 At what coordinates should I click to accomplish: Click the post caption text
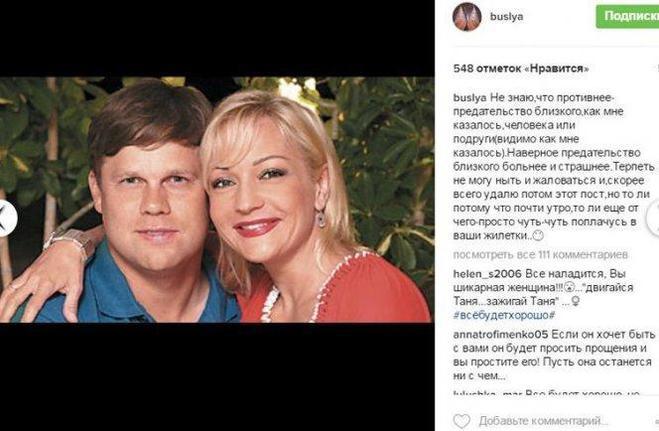click(x=554, y=167)
